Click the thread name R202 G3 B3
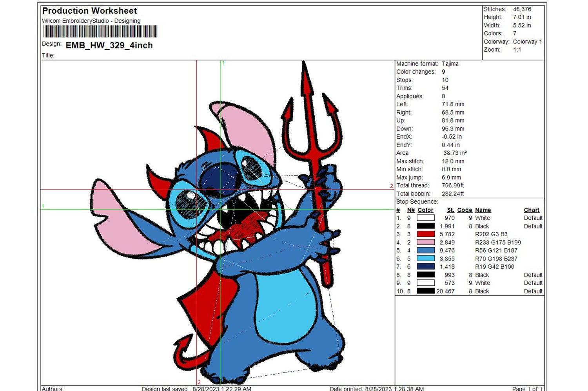588x391 pixels. pyautogui.click(x=491, y=234)
